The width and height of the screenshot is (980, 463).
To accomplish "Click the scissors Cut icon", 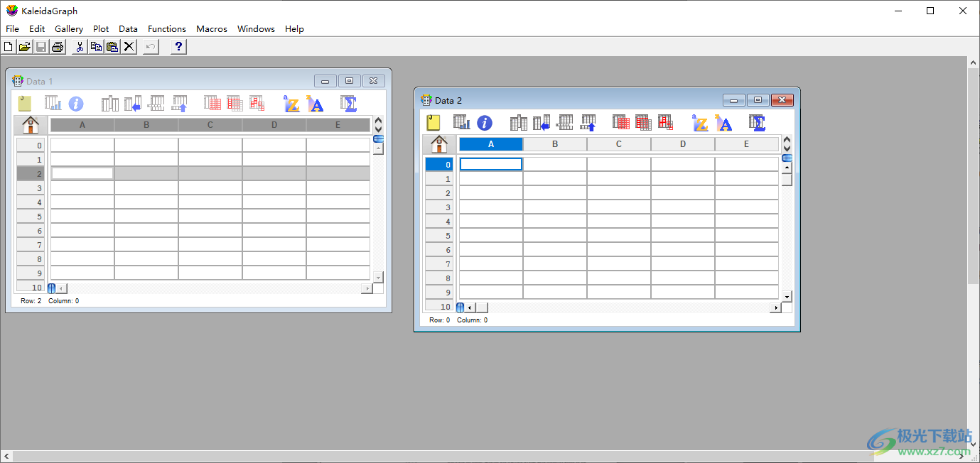I will [x=80, y=47].
